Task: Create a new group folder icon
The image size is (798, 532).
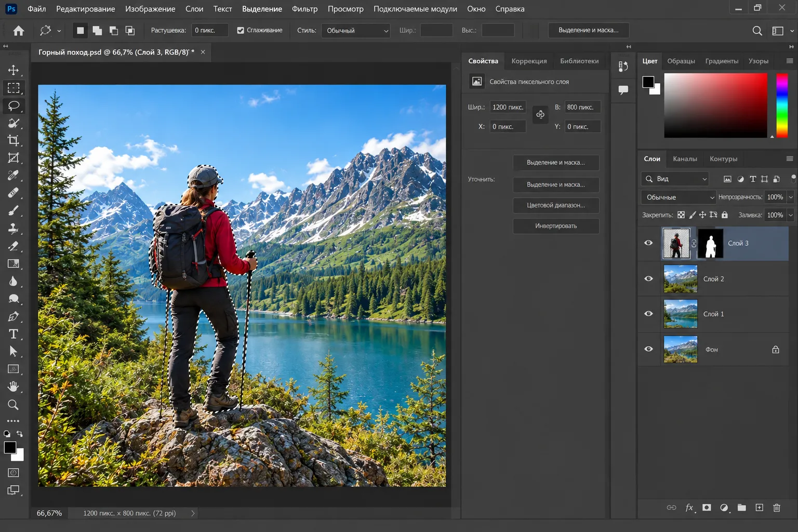Action: pyautogui.click(x=741, y=508)
